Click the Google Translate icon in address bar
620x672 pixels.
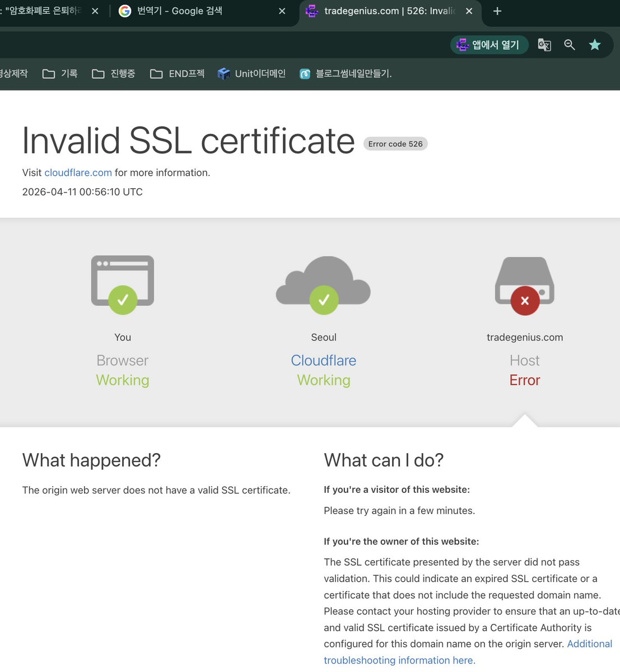coord(544,45)
